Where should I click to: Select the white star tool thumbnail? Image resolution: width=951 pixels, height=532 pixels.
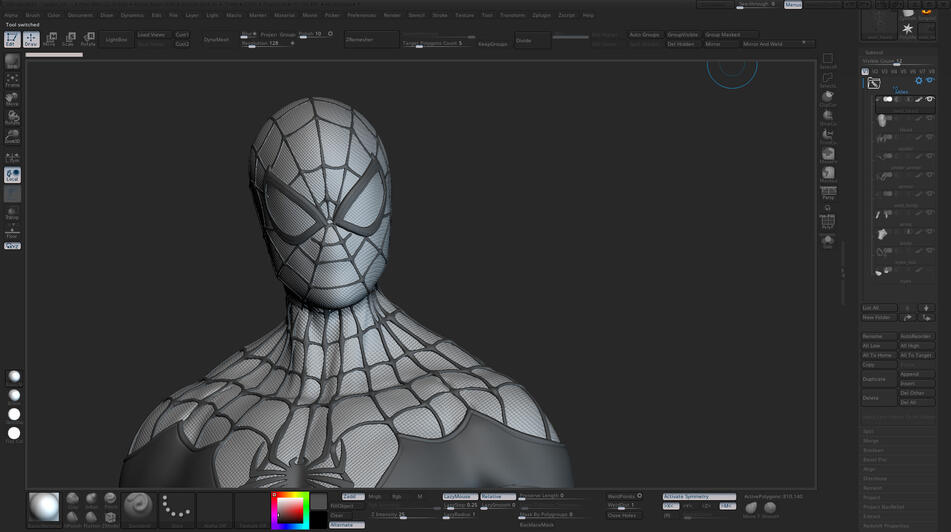(907, 30)
